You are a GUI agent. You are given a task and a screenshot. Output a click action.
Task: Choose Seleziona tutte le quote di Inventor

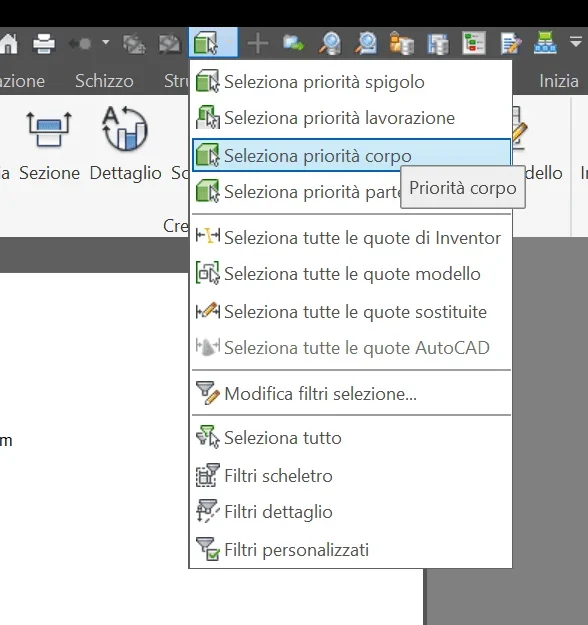click(351, 238)
